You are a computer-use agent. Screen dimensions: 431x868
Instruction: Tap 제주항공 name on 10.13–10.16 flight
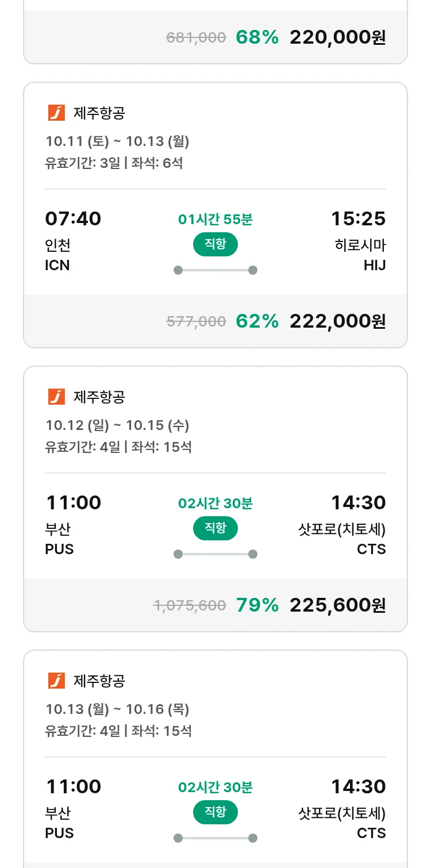coord(99,681)
